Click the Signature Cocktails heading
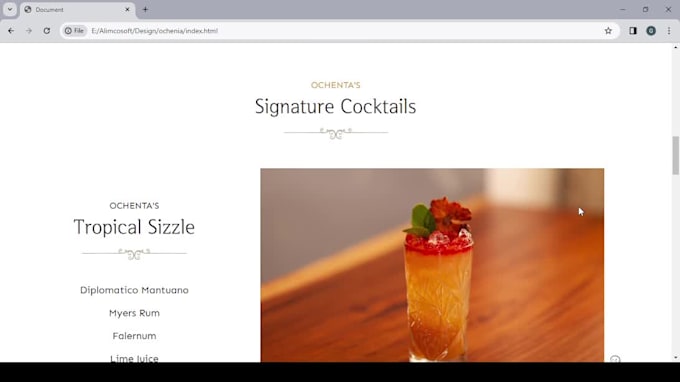This screenshot has width=680, height=382. pyautogui.click(x=335, y=106)
